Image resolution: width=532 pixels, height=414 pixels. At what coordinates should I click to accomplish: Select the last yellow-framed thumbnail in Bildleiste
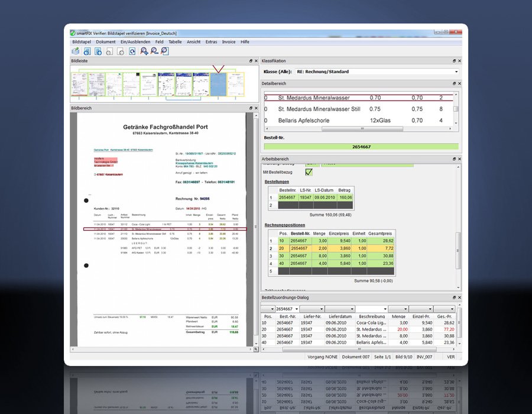[x=235, y=85]
